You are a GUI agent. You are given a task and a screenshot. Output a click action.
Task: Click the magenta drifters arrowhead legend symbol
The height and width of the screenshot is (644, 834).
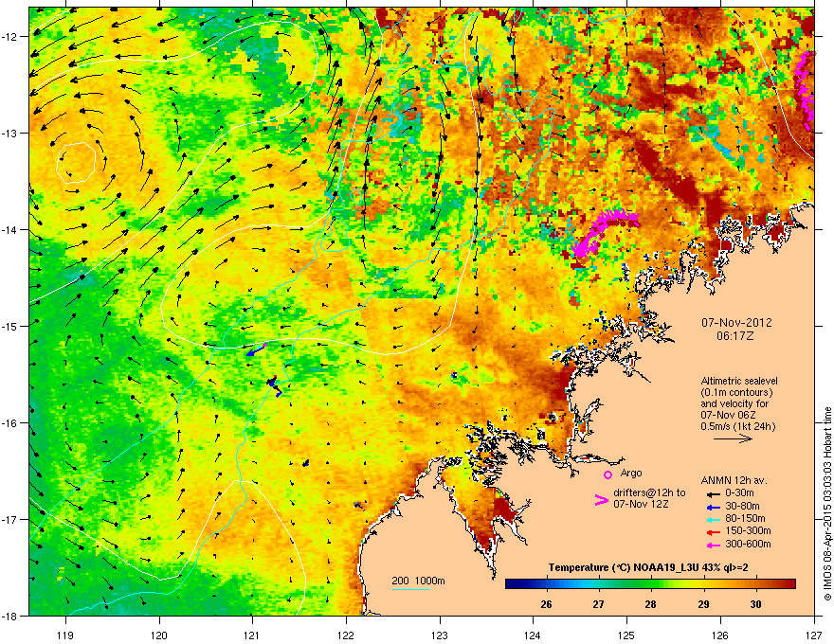point(601,499)
